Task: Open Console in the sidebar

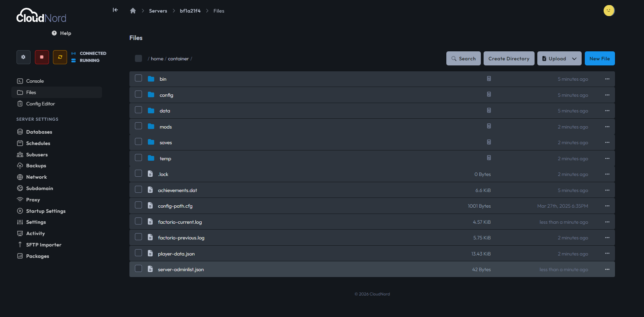Action: pos(35,81)
